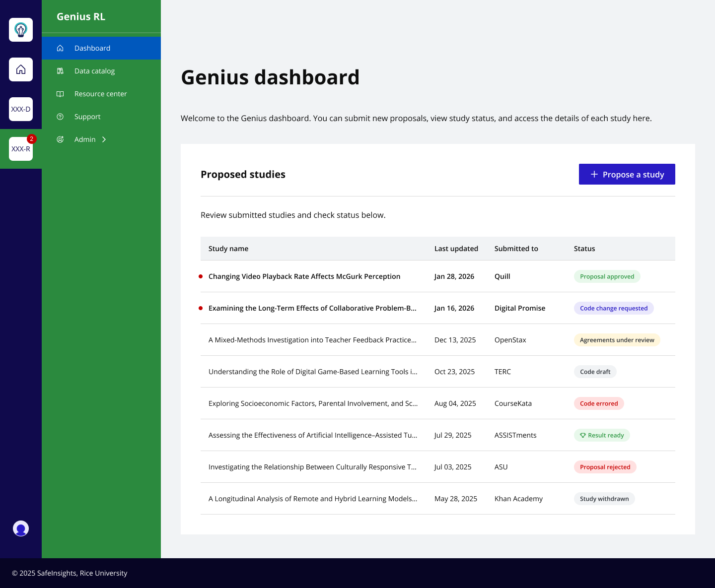This screenshot has width=715, height=588.
Task: Click the home icon in the dark rail
Action: point(21,69)
